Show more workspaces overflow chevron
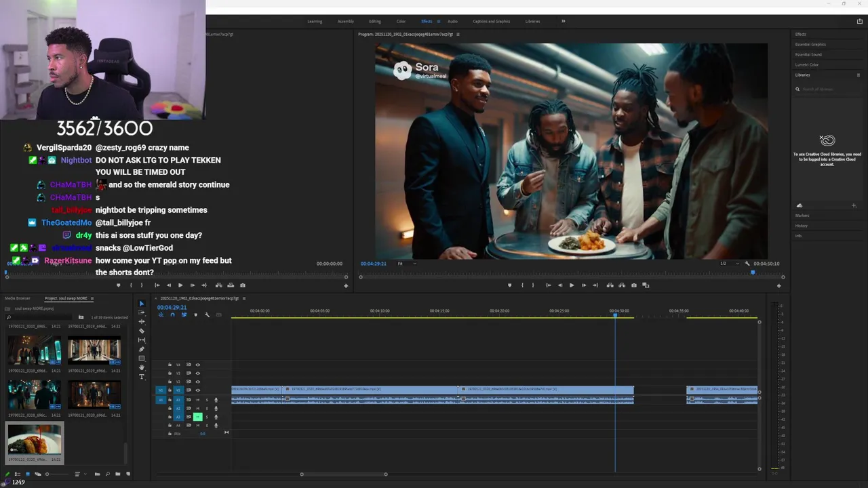The height and width of the screenshot is (488, 868). click(563, 21)
